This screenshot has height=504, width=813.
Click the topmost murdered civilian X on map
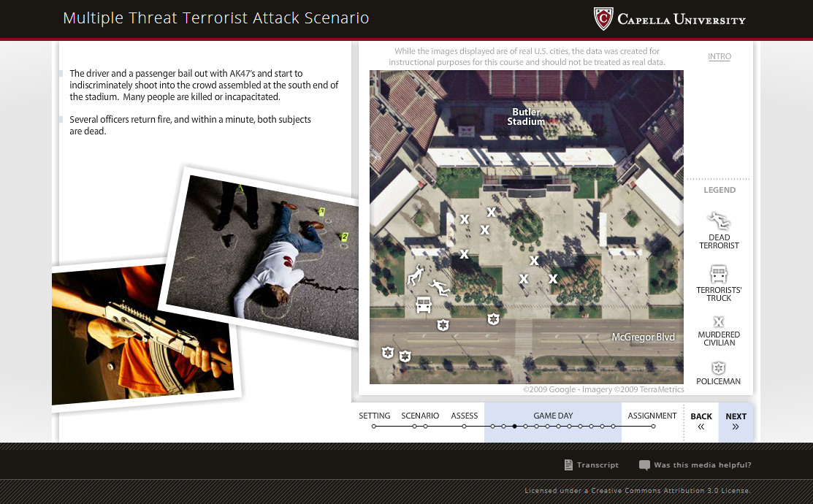coord(491,212)
